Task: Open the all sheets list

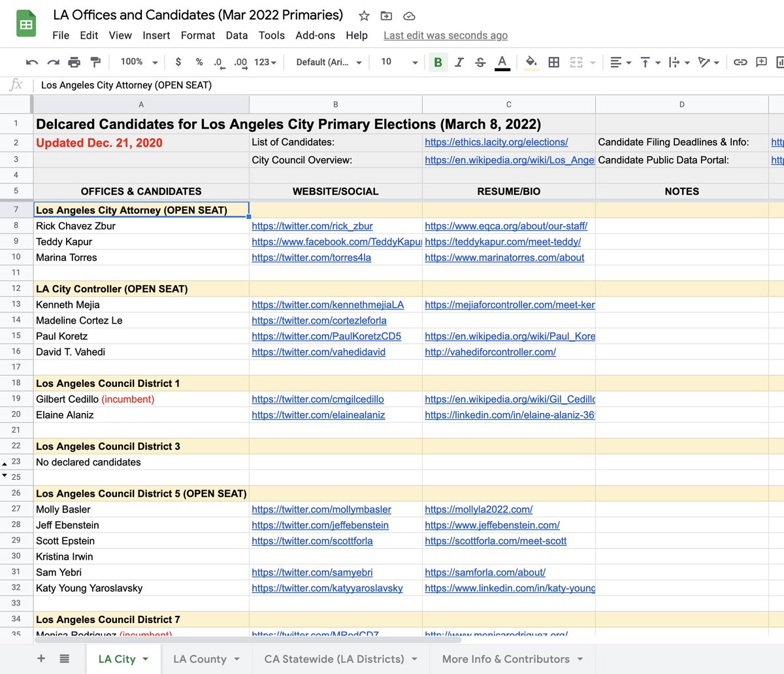Action: tap(64, 658)
